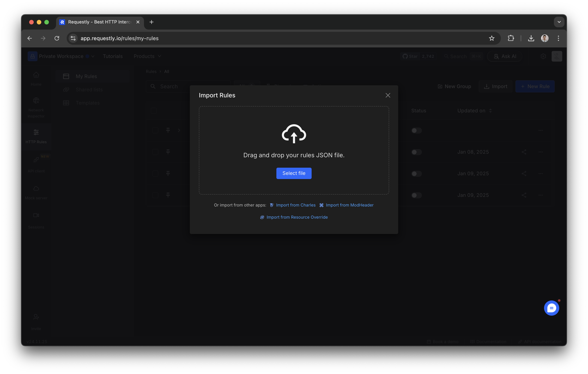The image size is (588, 374).
Task: Click the Select file button
Action: (x=294, y=173)
